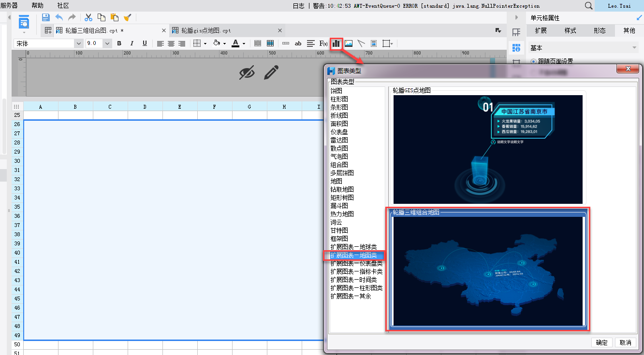Click the Cut scissors icon
This screenshot has width=644, height=355.
point(88,17)
